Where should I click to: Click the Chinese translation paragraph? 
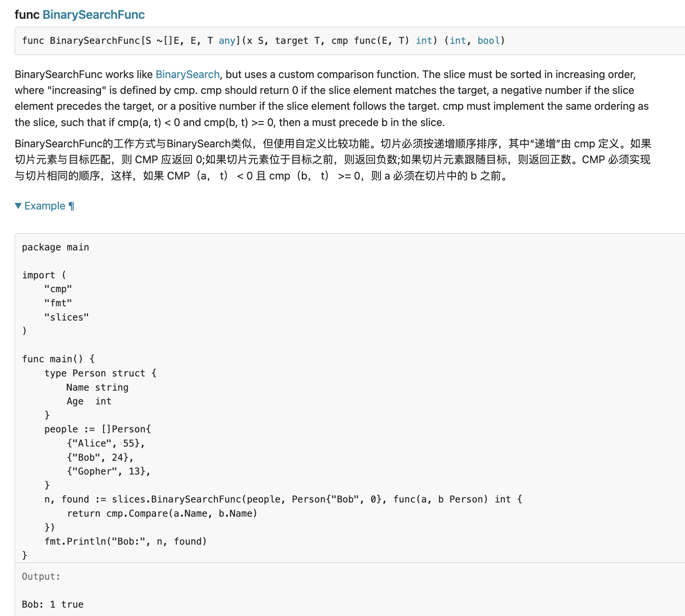click(332, 160)
